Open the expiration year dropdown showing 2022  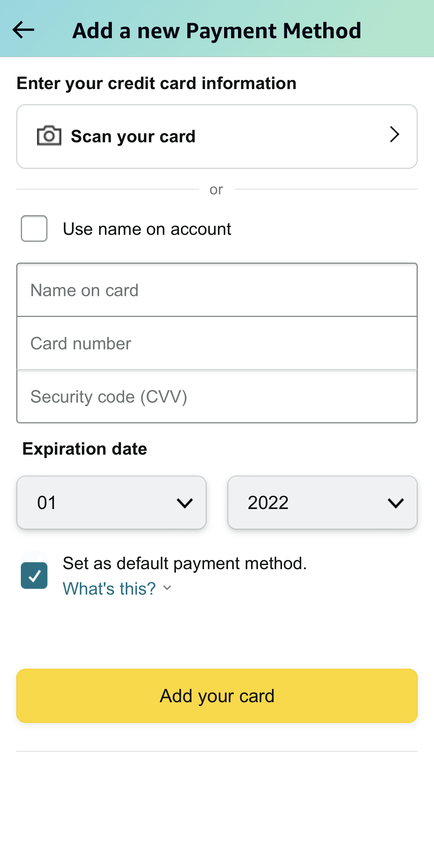[x=323, y=502]
